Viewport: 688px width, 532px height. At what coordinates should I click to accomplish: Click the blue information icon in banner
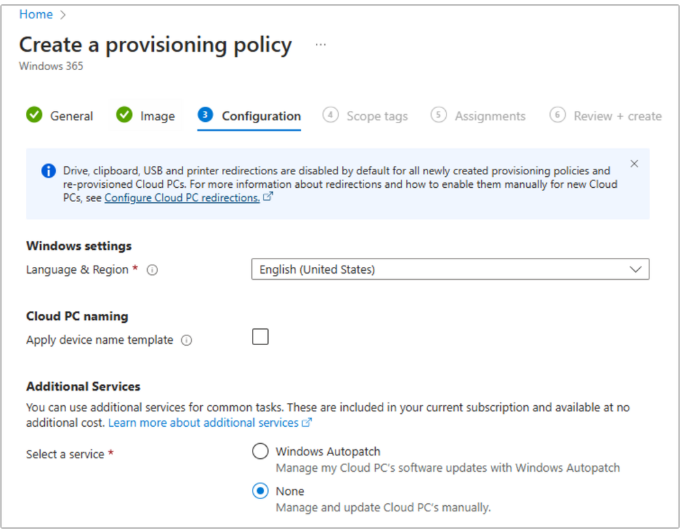point(48,171)
